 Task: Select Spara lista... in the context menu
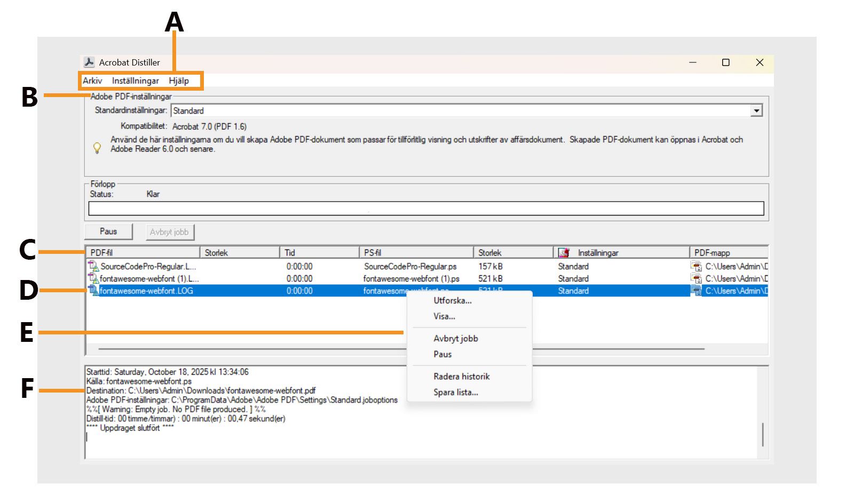point(455,392)
